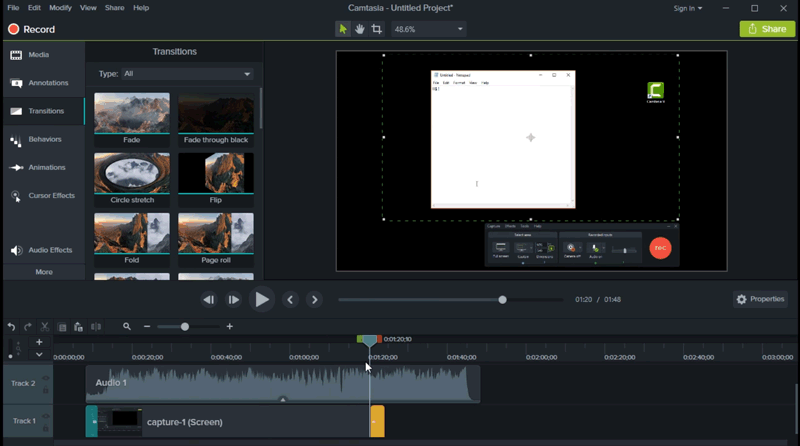The image size is (800, 446).
Task: Toggle the Track 1 lock icon
Action: (46, 427)
